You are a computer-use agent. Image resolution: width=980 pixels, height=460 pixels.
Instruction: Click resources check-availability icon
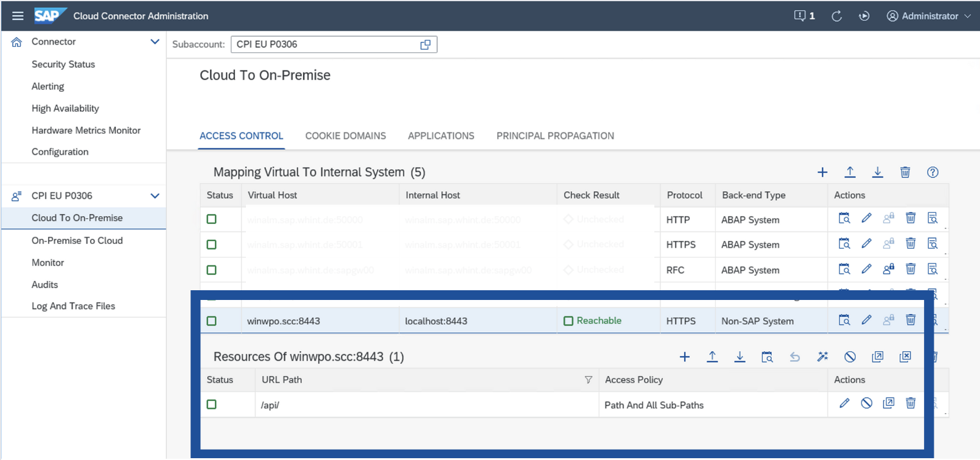768,357
